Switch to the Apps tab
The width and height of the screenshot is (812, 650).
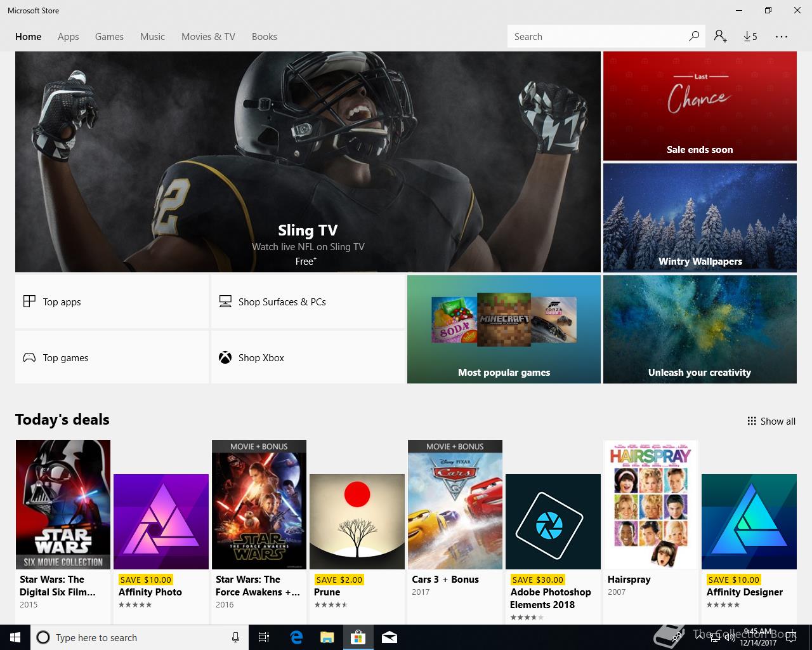(x=69, y=36)
